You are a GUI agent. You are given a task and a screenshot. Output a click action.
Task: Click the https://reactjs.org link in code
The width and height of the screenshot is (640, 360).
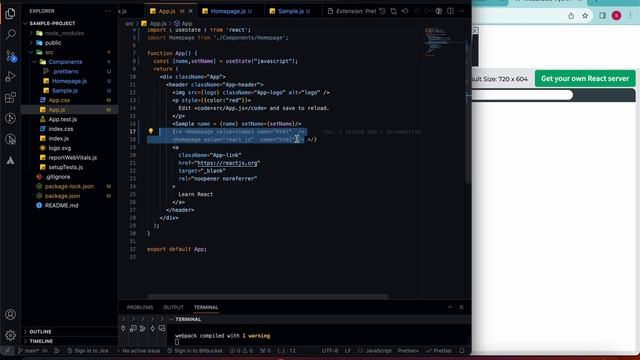[x=227, y=163]
